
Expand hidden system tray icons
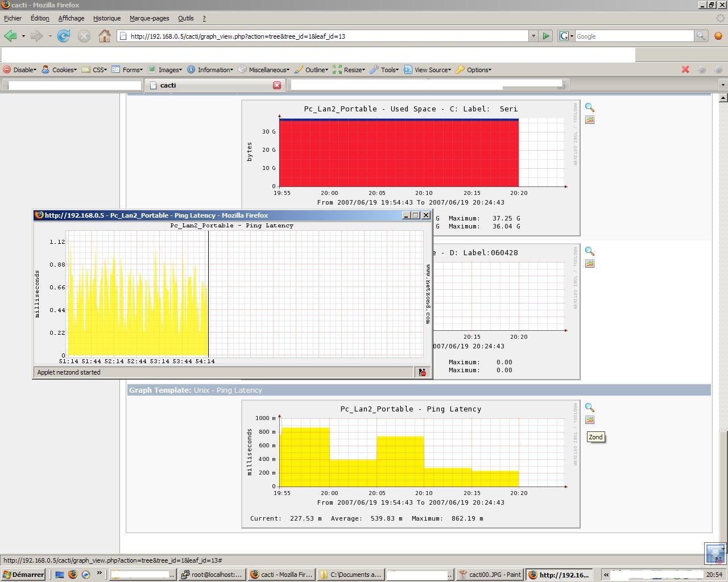coord(606,575)
